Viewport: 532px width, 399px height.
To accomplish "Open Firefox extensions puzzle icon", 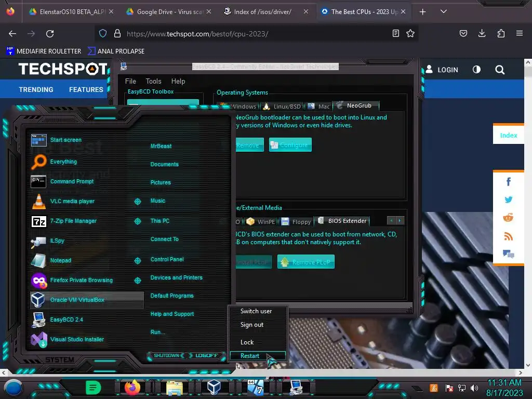I will pos(501,33).
